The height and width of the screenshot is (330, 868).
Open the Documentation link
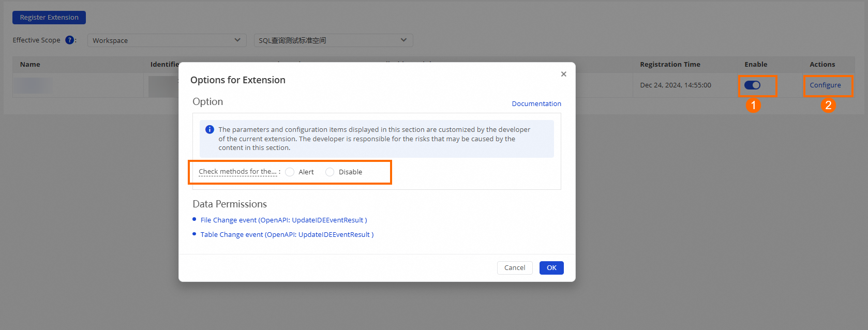[x=536, y=104]
